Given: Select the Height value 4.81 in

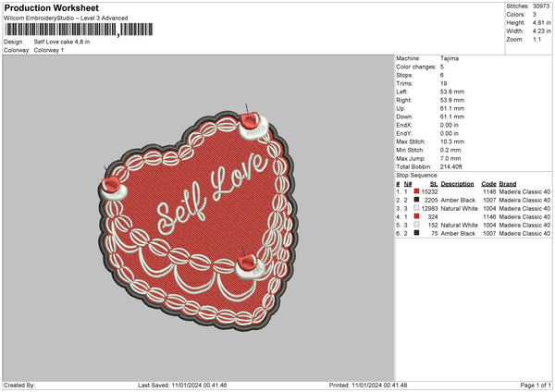Looking at the screenshot, I should (541, 22).
